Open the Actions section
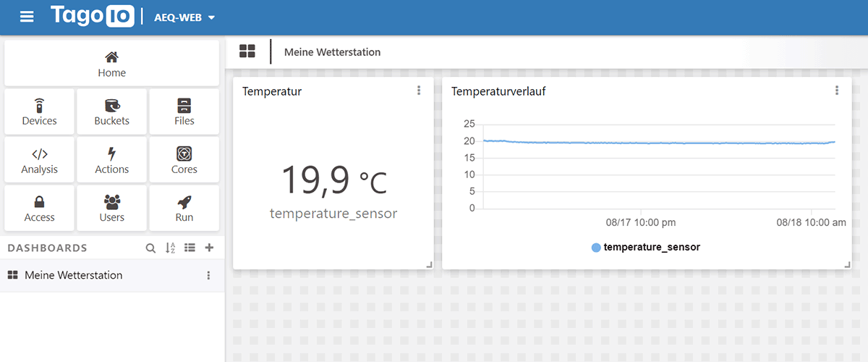Image resolution: width=868 pixels, height=362 pixels. tap(111, 160)
